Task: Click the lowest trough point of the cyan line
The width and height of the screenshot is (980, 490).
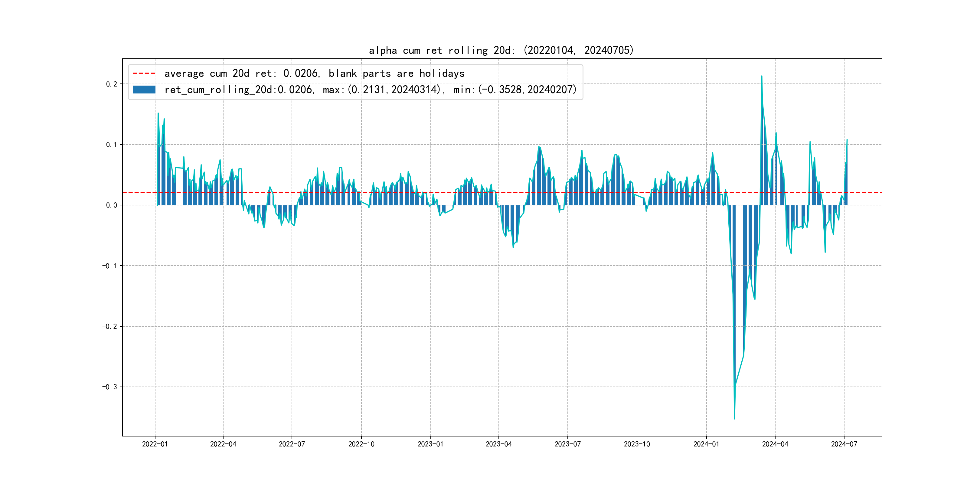Action: (734, 419)
